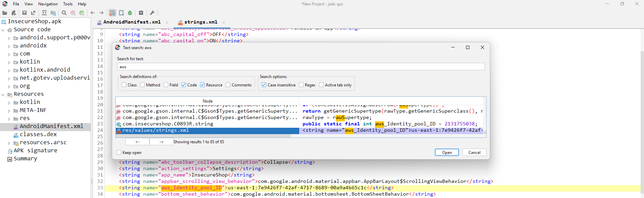This screenshot has width=644, height=198.
Task: Open the Navigation menu
Action: 48,4
